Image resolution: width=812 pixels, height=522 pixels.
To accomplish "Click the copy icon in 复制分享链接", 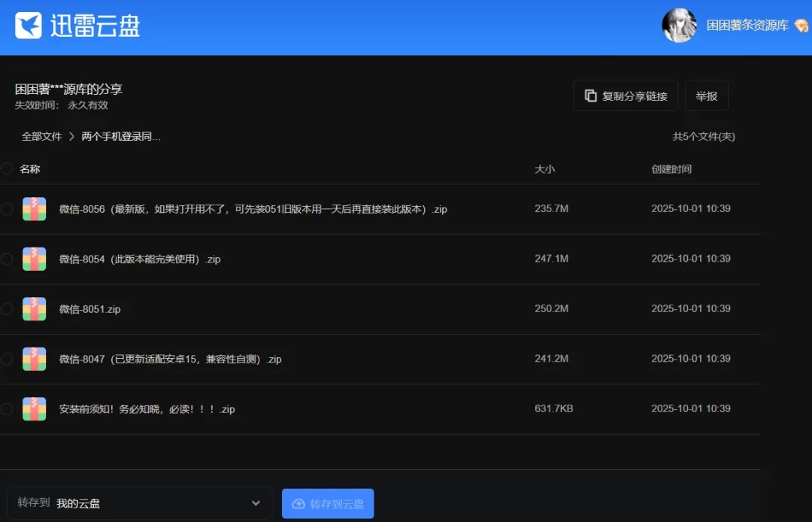I will click(x=590, y=96).
